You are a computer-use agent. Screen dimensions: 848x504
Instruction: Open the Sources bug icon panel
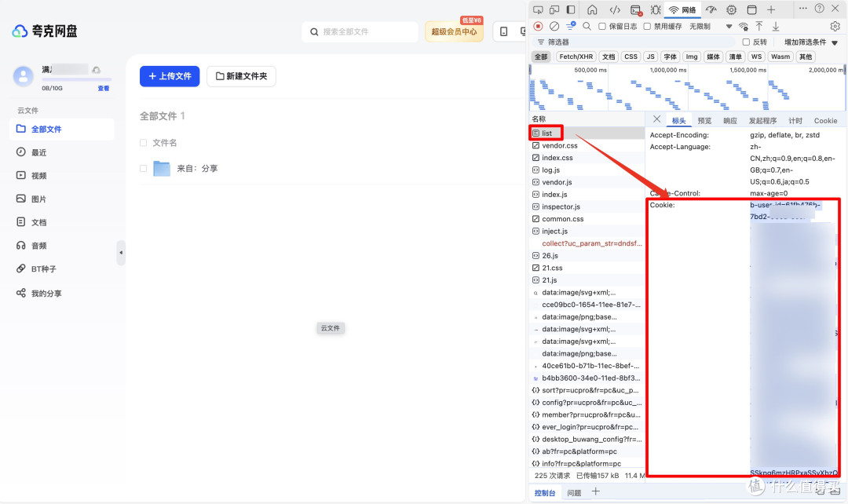pos(656,9)
